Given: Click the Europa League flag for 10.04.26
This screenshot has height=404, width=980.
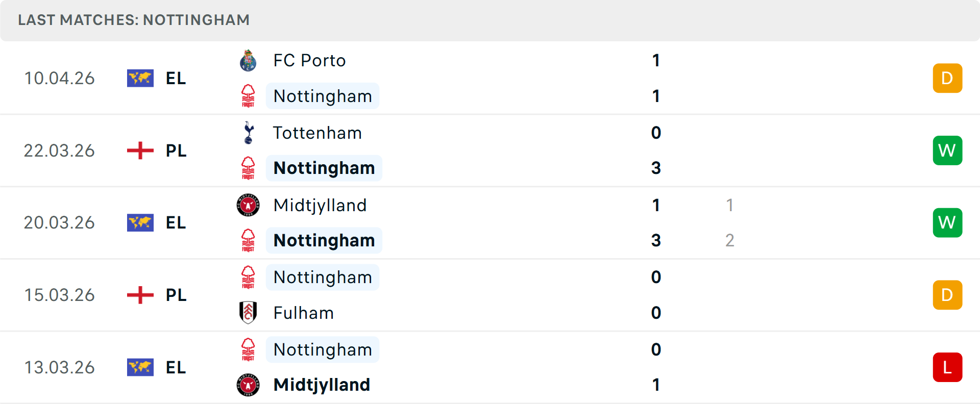Looking at the screenshot, I should 140,78.
